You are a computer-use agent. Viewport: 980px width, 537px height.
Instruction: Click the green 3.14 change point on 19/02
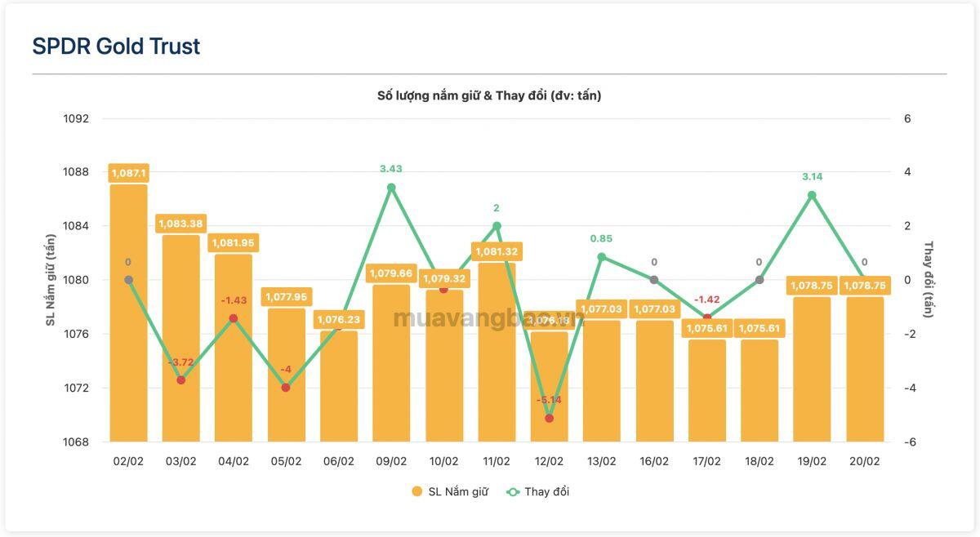coord(812,195)
